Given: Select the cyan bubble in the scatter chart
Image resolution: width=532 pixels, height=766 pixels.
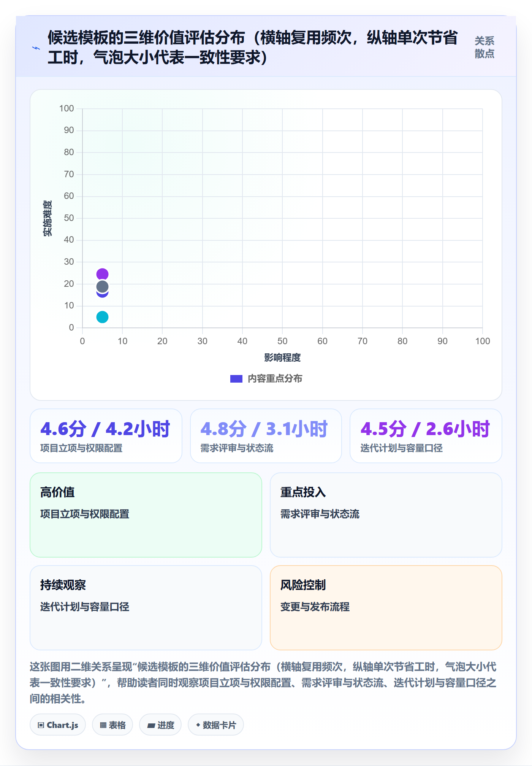Looking at the screenshot, I should point(102,317).
